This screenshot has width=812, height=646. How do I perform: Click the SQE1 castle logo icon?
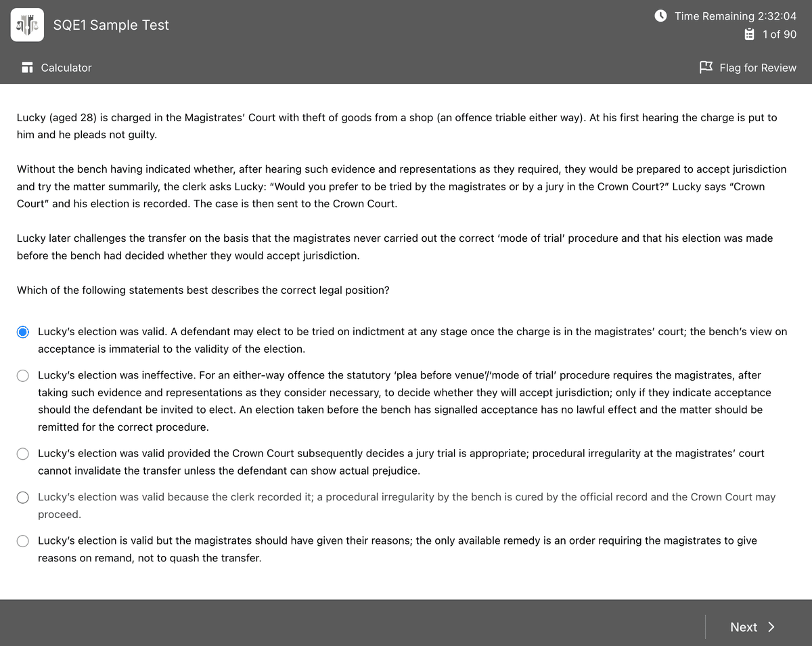(28, 25)
